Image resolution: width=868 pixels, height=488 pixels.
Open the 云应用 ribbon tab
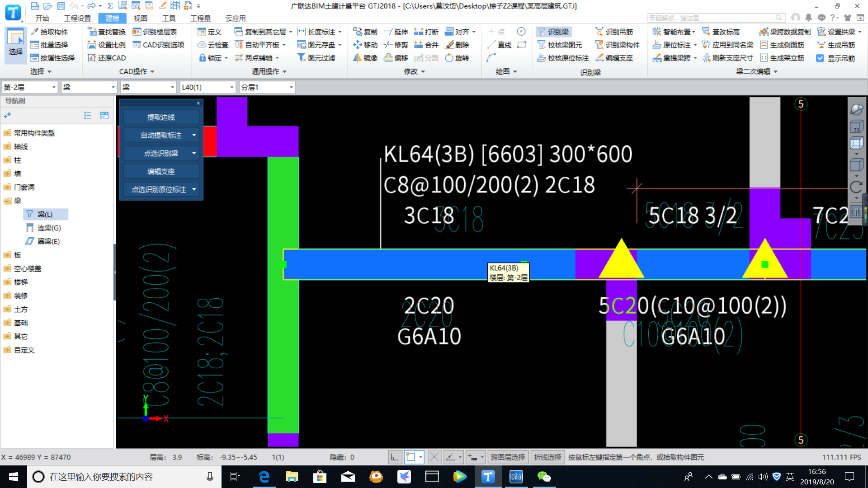tap(236, 18)
